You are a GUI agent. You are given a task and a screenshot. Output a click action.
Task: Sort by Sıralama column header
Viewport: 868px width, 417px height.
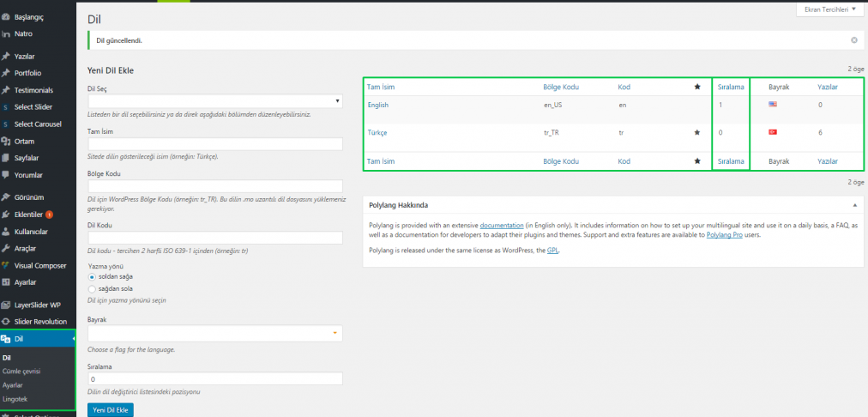click(731, 87)
